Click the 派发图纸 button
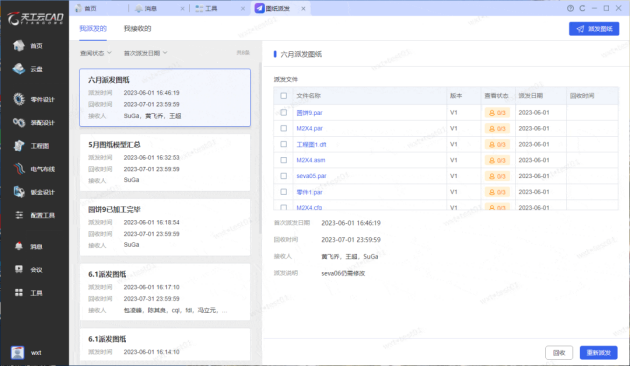 click(594, 29)
